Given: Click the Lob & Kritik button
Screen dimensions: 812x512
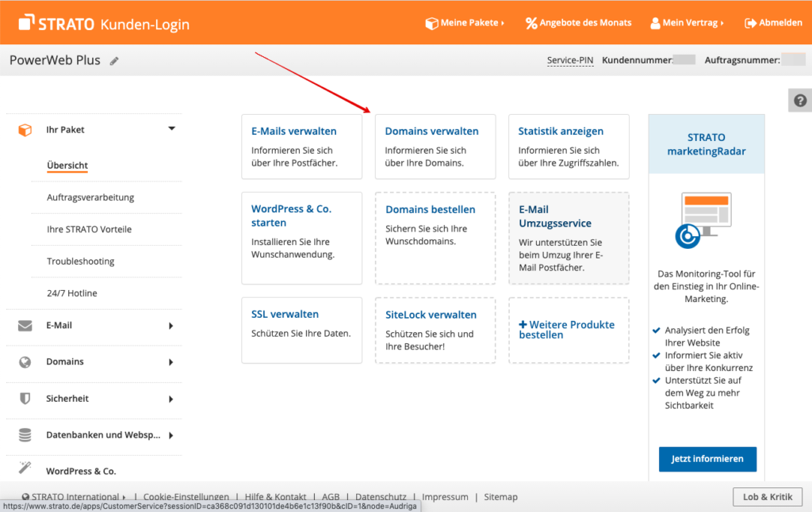Looking at the screenshot, I should (768, 497).
